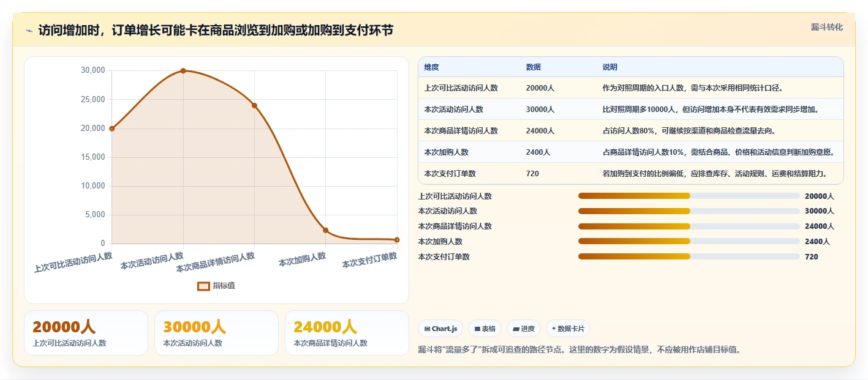The image size is (868, 380).
Task: Select the 数据卡片 chip
Action: click(568, 329)
